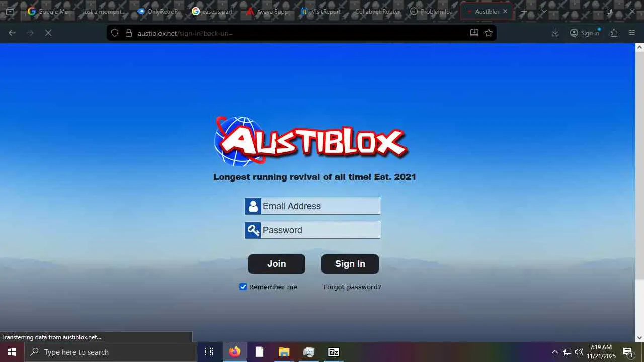Bookmark this page with the star icon
The height and width of the screenshot is (362, 644).
[488, 33]
